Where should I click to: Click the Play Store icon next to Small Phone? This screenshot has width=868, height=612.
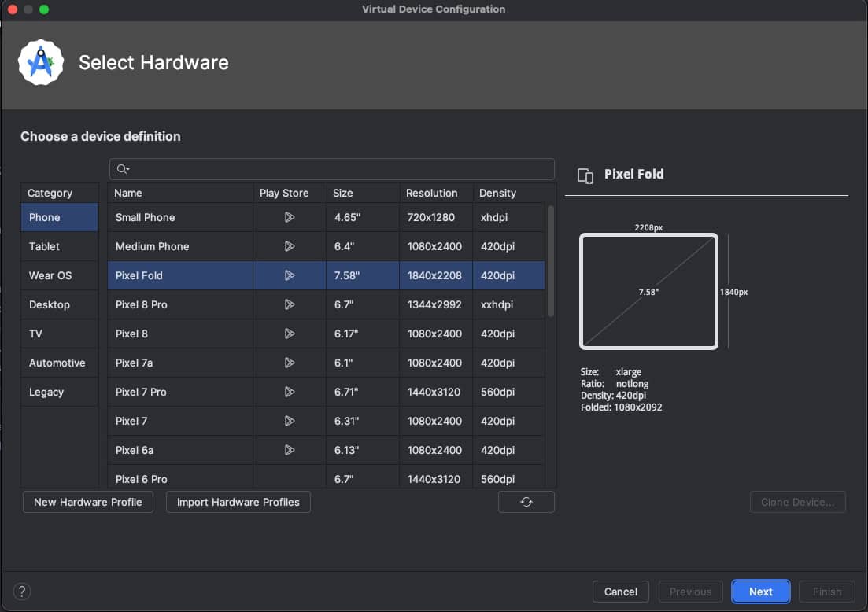tap(288, 217)
